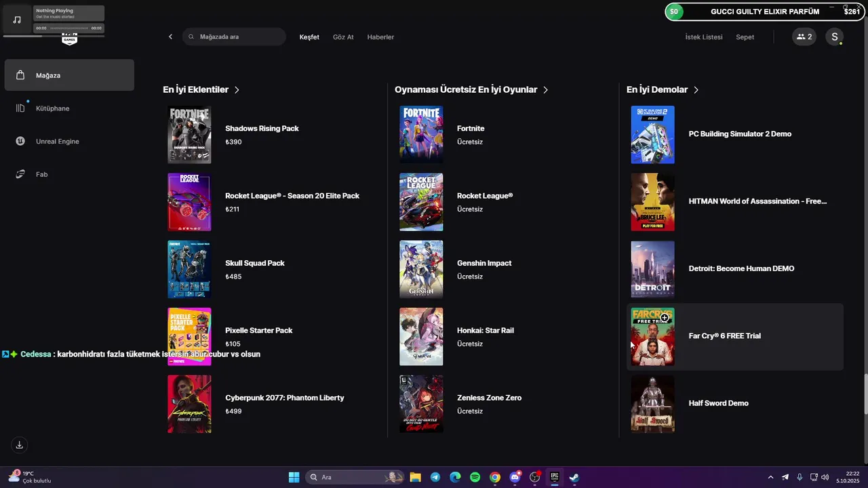The width and height of the screenshot is (868, 488).
Task: Open PC Building Simulator 2 Demo thumbnail
Action: click(652, 134)
